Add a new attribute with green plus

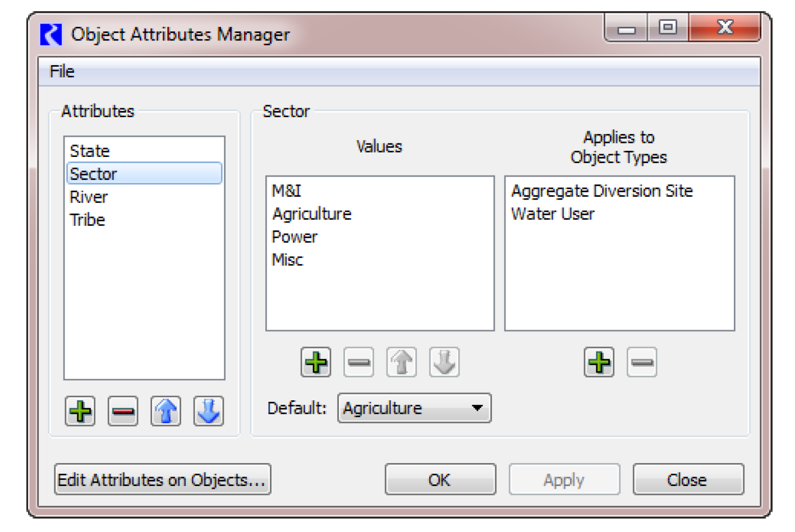point(80,411)
